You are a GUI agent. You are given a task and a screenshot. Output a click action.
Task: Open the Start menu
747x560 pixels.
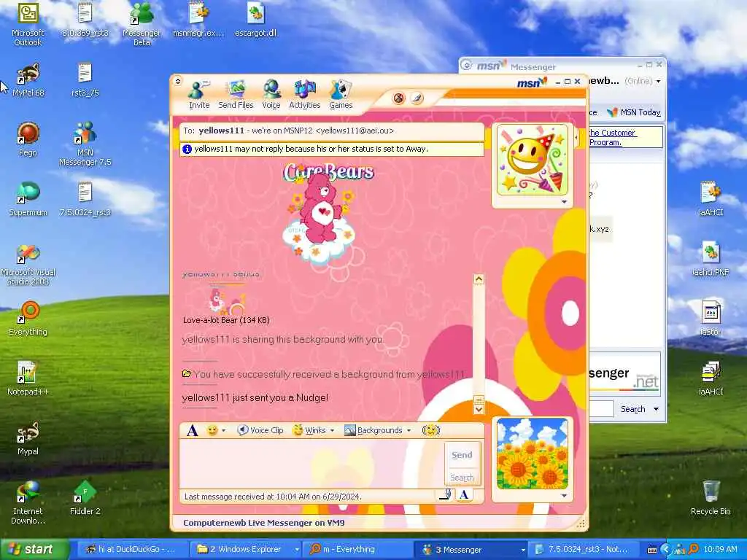click(34, 549)
